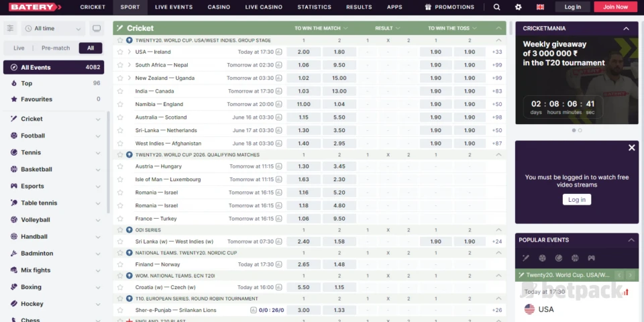Image resolution: width=644 pixels, height=322 pixels.
Task: Open the search magnifier in the header
Action: [x=496, y=7]
